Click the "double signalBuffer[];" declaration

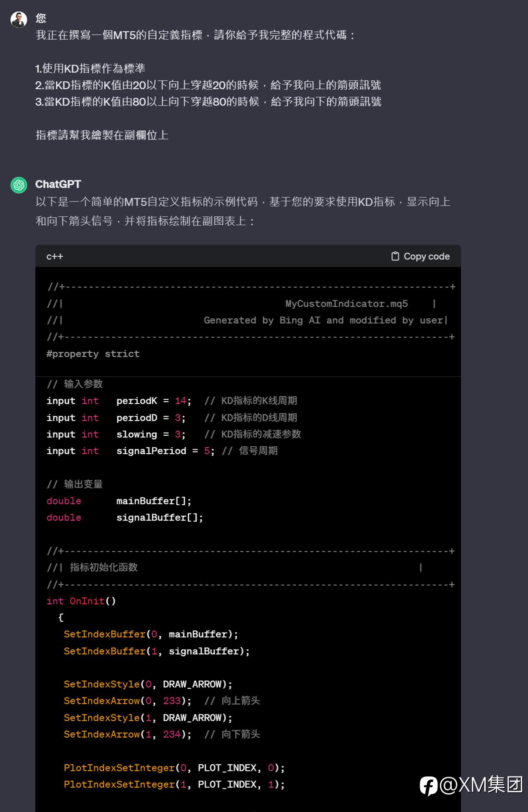tap(125, 518)
